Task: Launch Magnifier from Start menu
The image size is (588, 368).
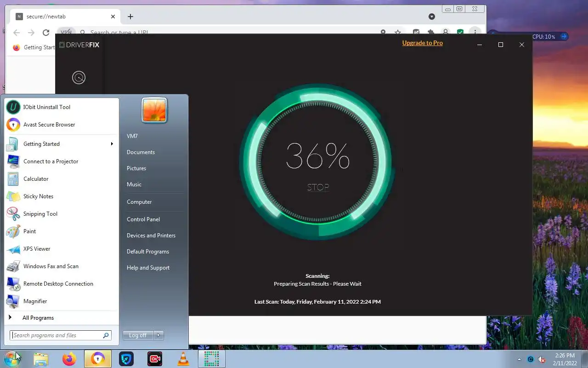Action: [62, 301]
